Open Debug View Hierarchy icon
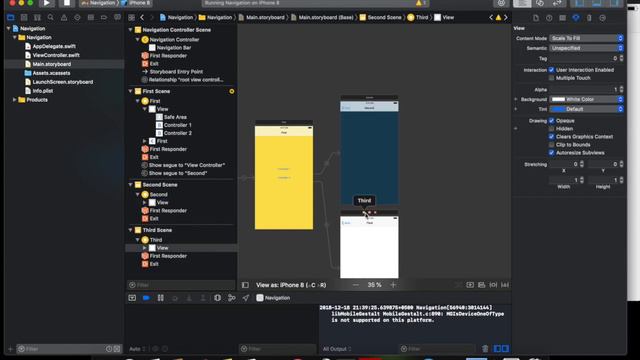This screenshot has width=640, height=360. point(218,298)
